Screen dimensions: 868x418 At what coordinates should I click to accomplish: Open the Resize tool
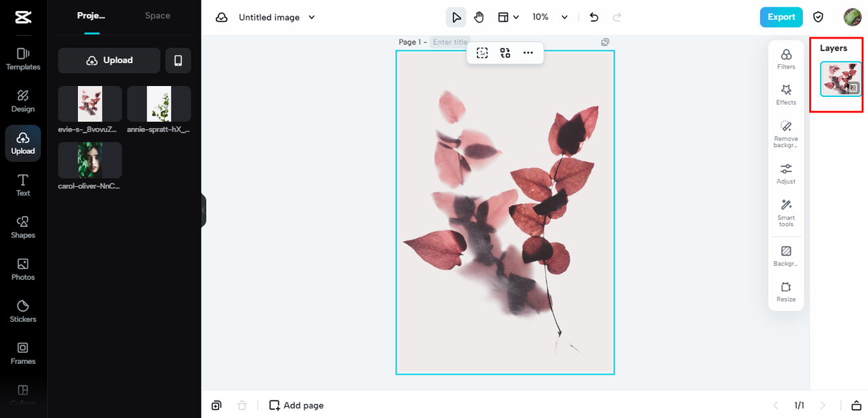(786, 292)
